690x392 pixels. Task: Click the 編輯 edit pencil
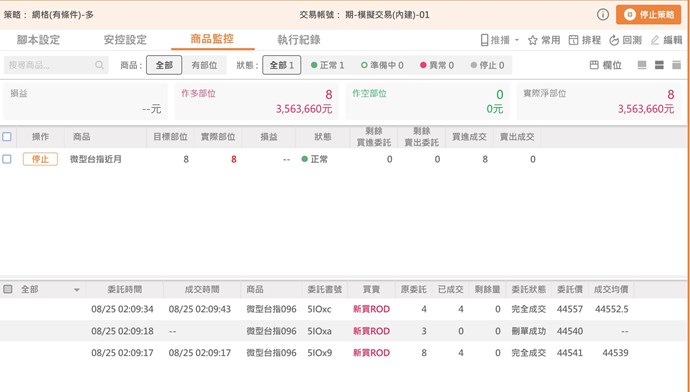pos(666,40)
